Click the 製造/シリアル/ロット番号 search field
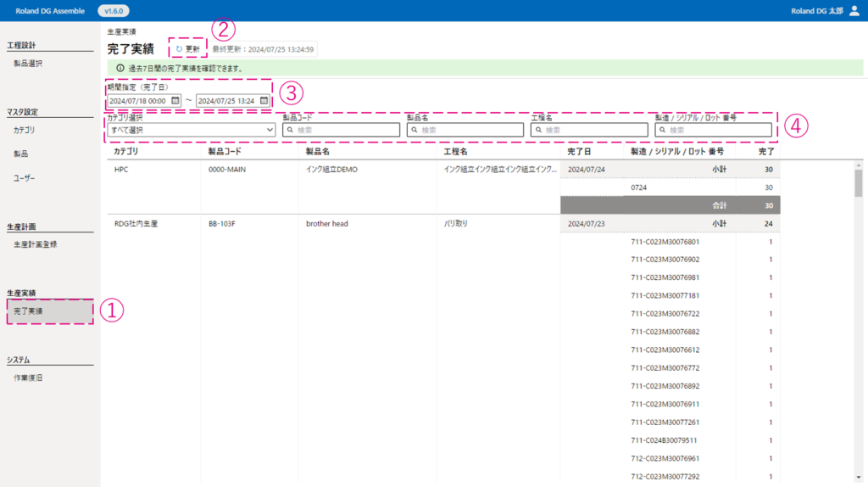Screen dimensions: 868x487 pos(712,130)
